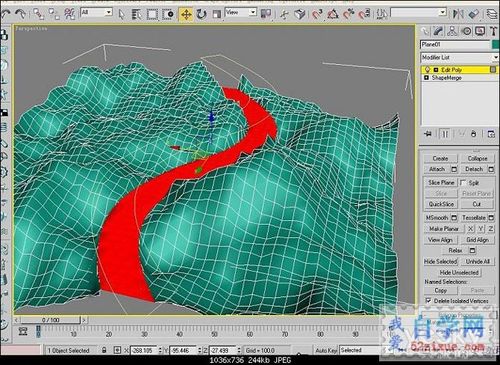The height and width of the screenshot is (365, 500).
Task: Click the Undo arrow icon
Action: click(5, 14)
